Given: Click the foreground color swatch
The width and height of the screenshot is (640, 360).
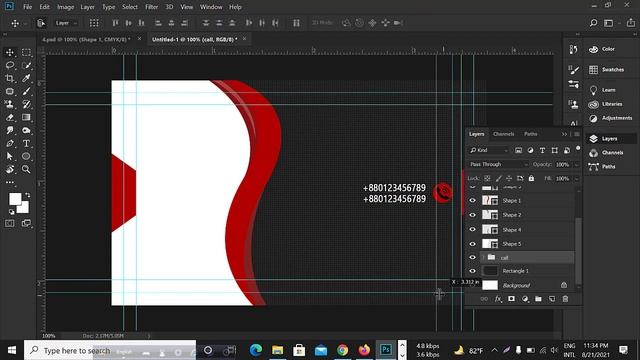Looking at the screenshot, I should [x=15, y=199].
